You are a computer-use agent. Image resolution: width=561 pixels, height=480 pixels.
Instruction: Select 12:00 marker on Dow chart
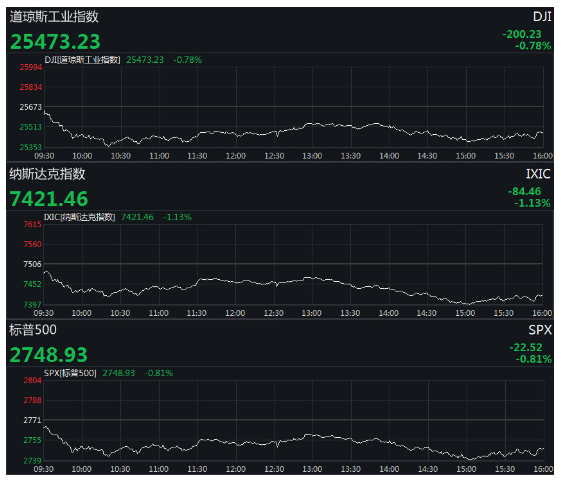236,156
